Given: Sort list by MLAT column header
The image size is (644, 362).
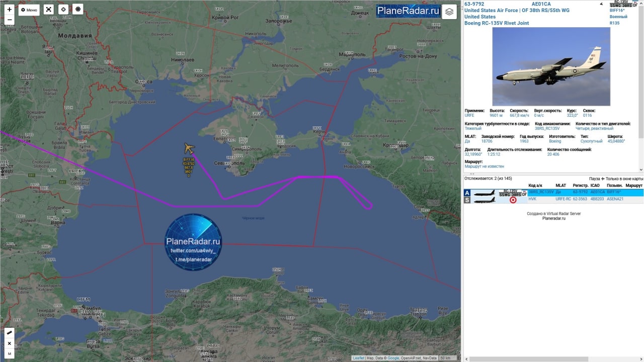Looking at the screenshot, I should pos(560,186).
